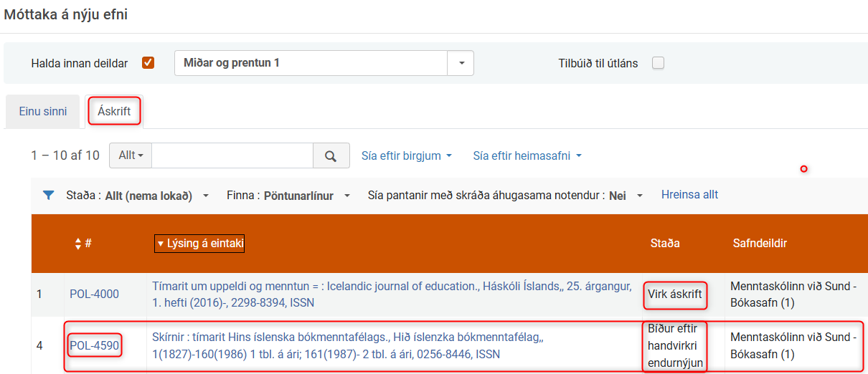This screenshot has width=868, height=374.
Task: Click the magnifying glass search icon
Action: [331, 155]
